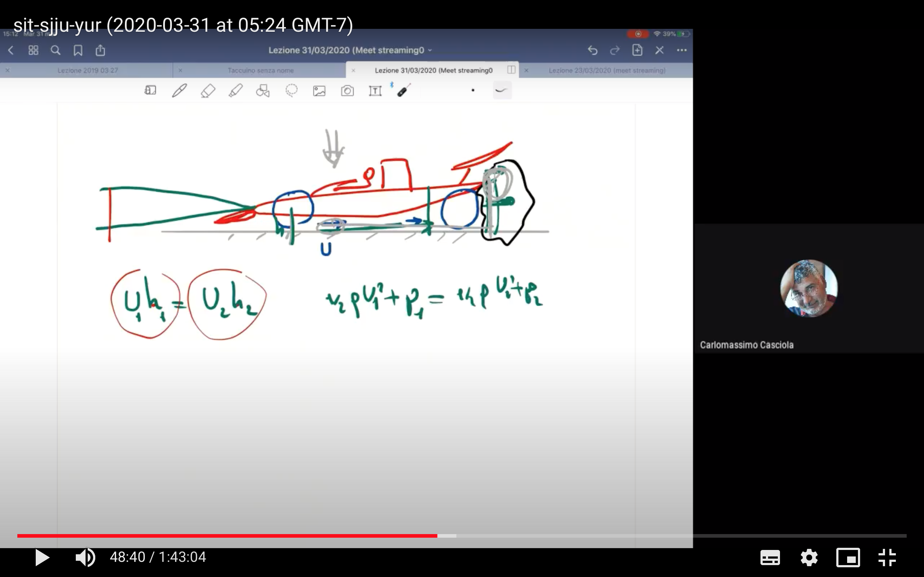Select the eraser tool
Screen dimensions: 924x577
[208, 91]
